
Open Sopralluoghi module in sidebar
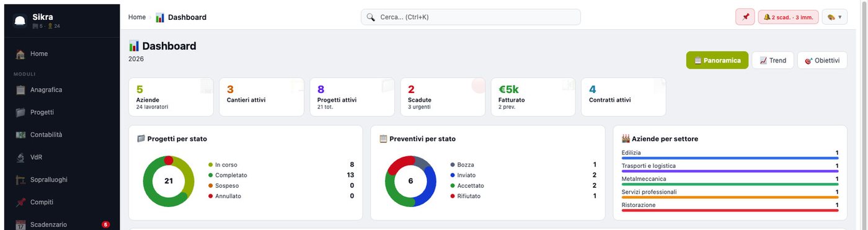[x=62, y=180]
